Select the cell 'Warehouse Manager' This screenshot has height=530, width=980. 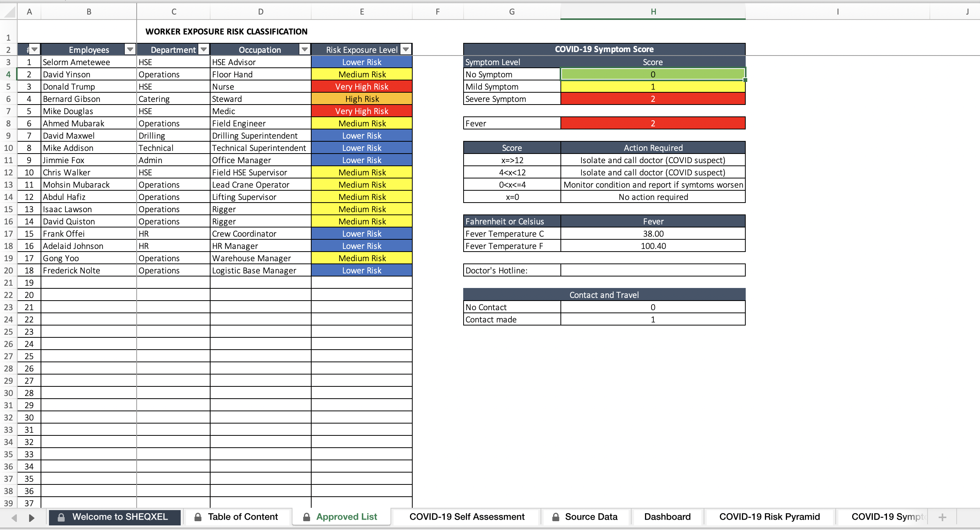[261, 258]
